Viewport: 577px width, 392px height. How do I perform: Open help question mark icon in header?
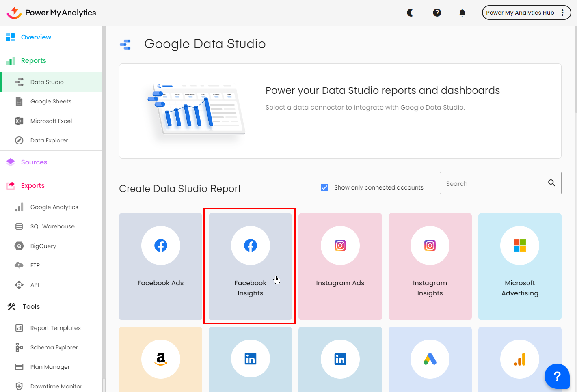(x=437, y=13)
